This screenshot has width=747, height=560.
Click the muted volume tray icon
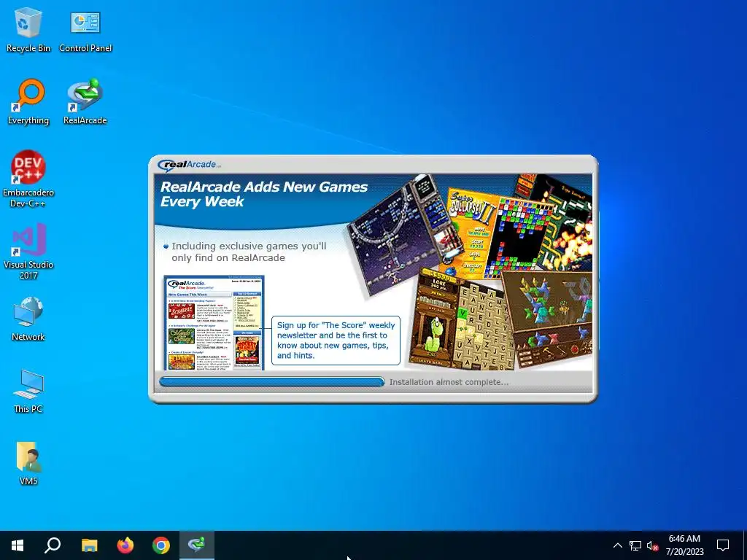pos(652,545)
